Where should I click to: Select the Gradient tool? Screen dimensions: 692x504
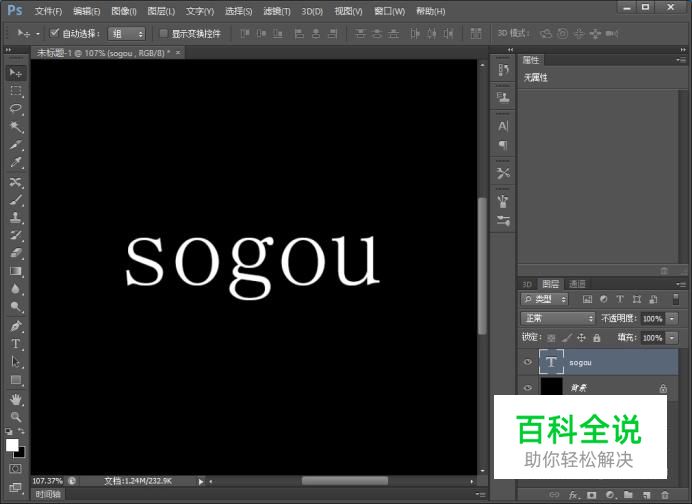coord(15,271)
